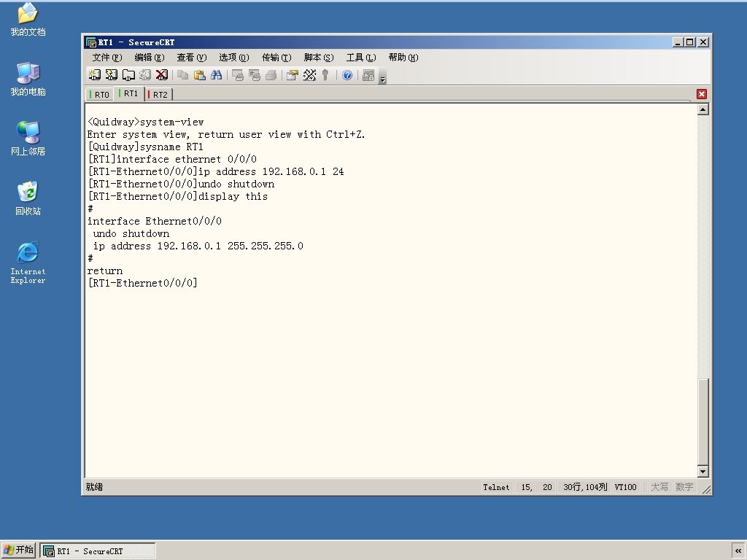The height and width of the screenshot is (560, 747).
Task: Click the vertical scrollbar thumb
Action: coord(703,421)
